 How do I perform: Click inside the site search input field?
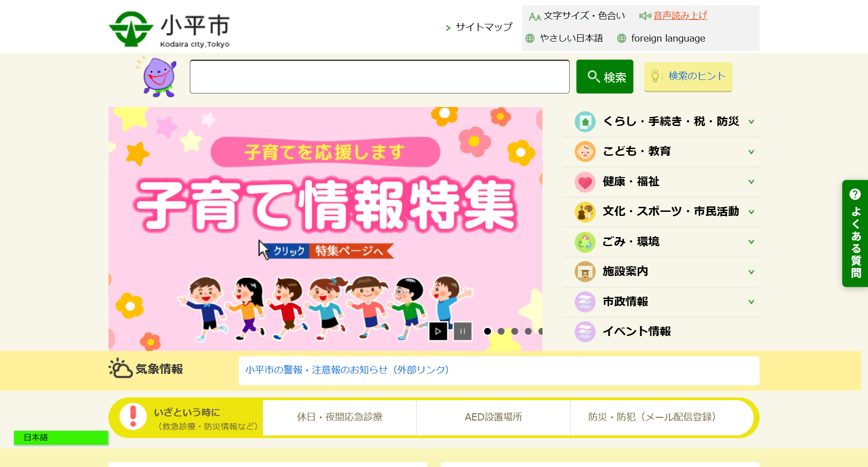click(380, 76)
